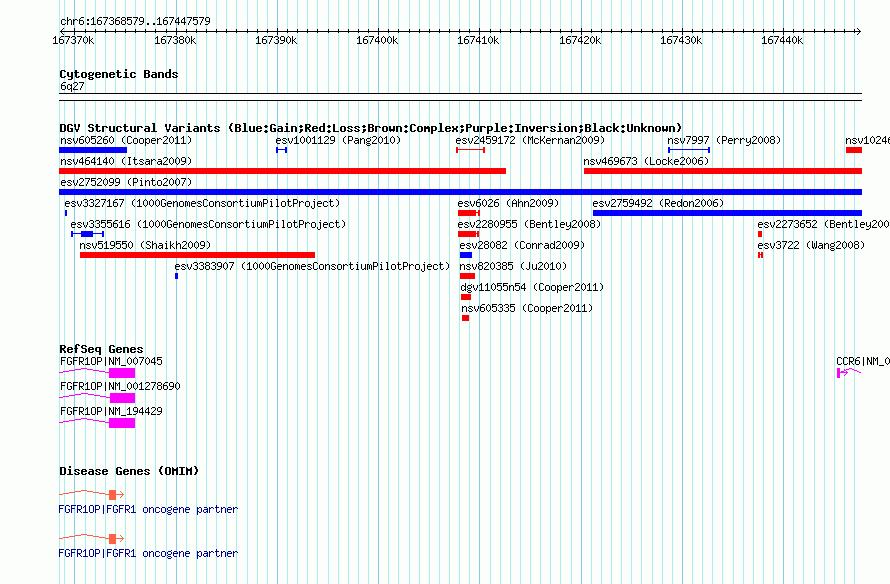Open the esv2280955 (Bentley2008) label
Viewport: 890px width, 584px height.
[x=529, y=224]
